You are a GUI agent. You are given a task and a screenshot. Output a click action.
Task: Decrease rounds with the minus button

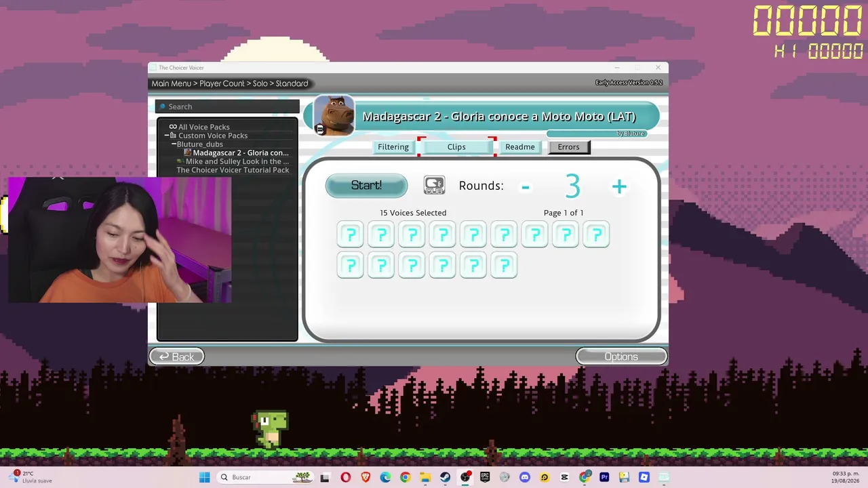click(526, 186)
